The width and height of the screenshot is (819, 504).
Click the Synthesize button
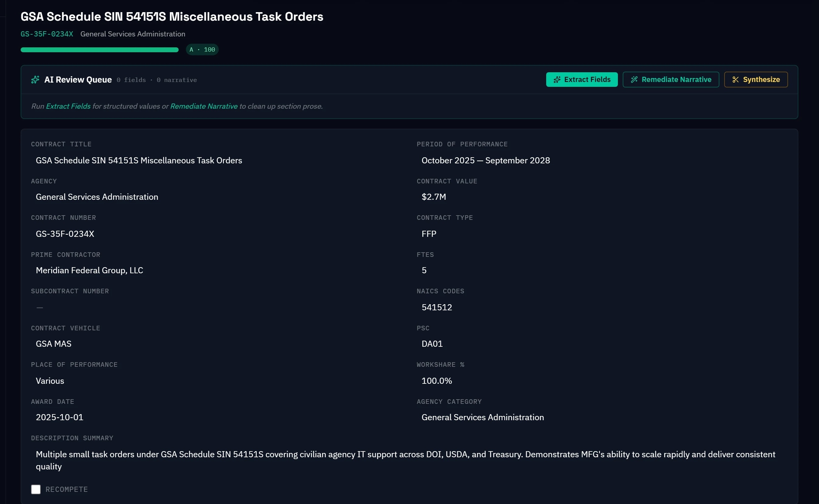[756, 80]
